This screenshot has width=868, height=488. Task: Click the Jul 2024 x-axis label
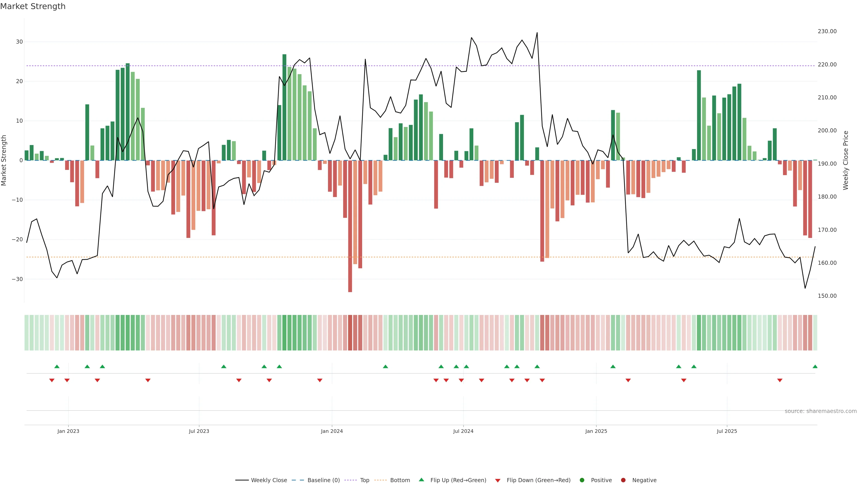463,431
